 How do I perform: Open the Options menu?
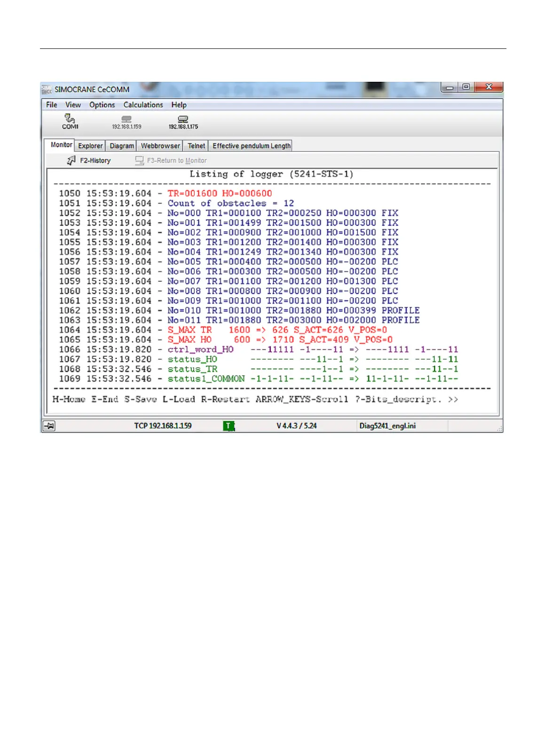tap(102, 105)
